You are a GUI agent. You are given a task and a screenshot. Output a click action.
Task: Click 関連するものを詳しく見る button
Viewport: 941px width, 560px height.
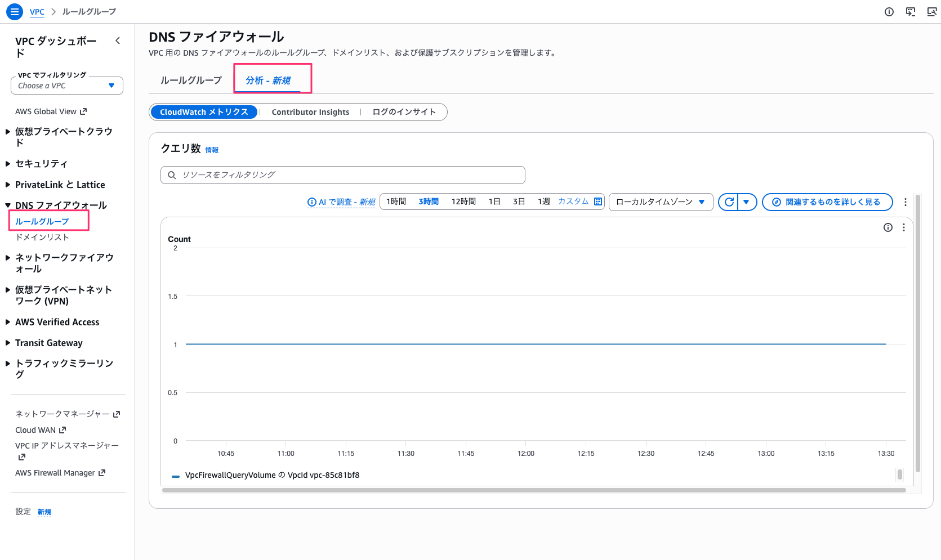827,202
